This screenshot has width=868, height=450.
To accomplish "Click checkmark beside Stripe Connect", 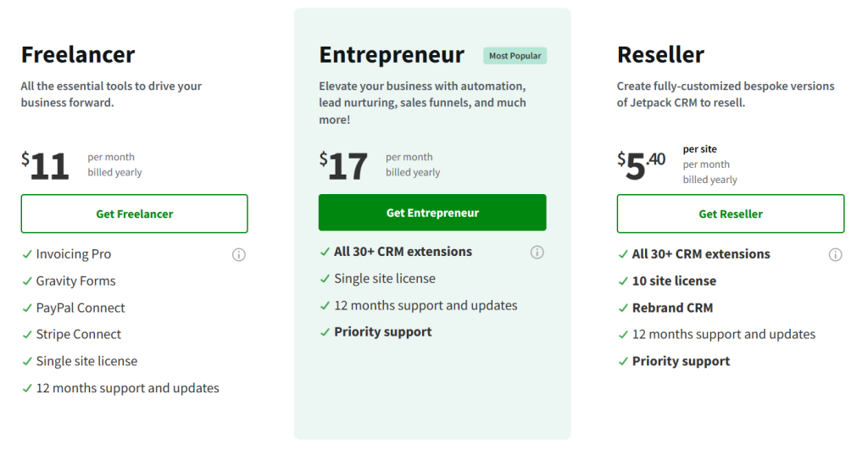I will tap(26, 335).
